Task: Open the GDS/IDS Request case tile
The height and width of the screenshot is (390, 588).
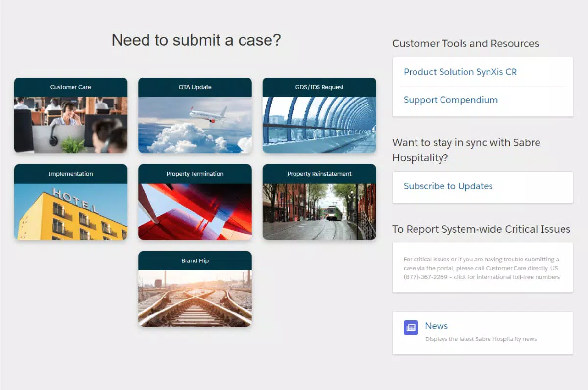Action: [x=319, y=115]
